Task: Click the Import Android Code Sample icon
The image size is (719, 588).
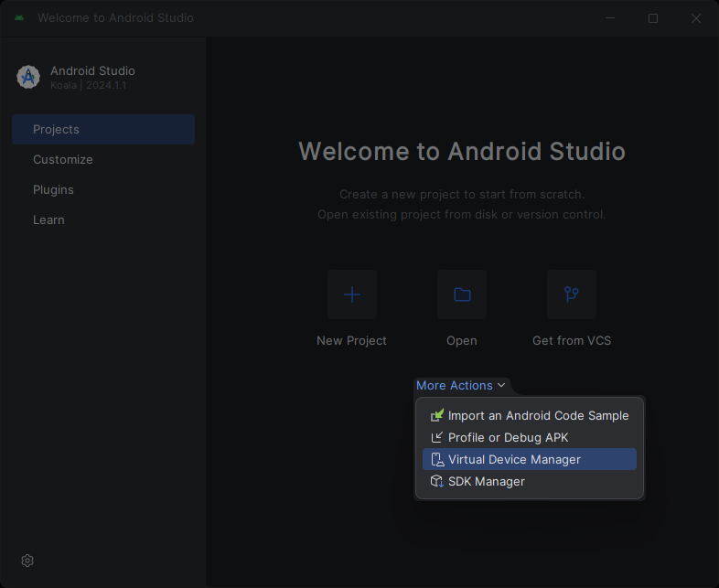Action: tap(437, 415)
